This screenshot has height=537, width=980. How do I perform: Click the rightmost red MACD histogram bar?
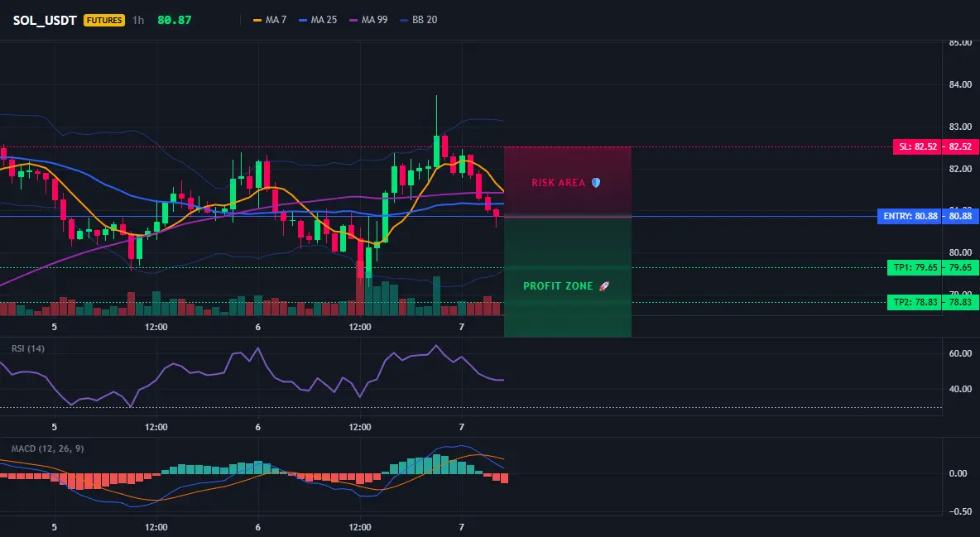(504, 477)
